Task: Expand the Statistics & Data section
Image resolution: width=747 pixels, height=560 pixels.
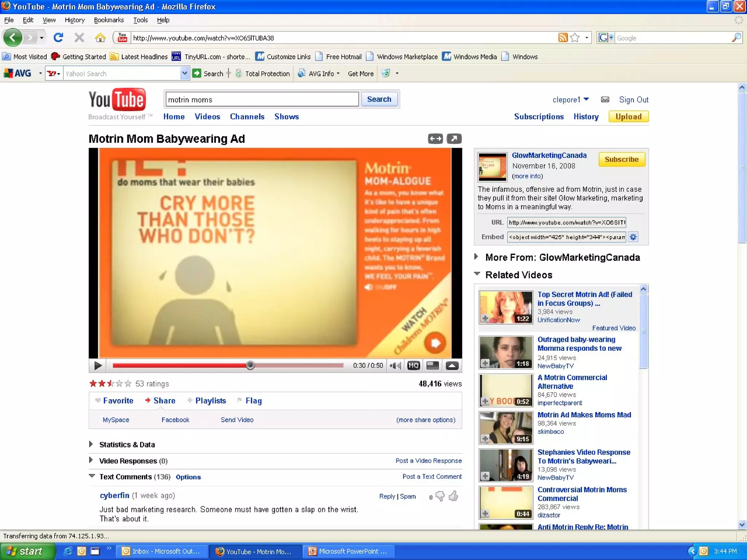Action: click(x=127, y=444)
